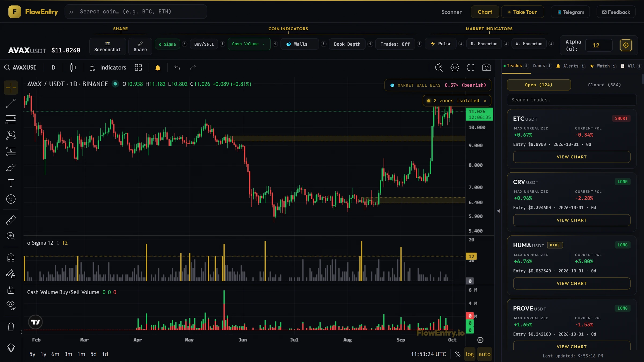
Task: Select the crosshair cursor tool
Action: pyautogui.click(x=11, y=87)
